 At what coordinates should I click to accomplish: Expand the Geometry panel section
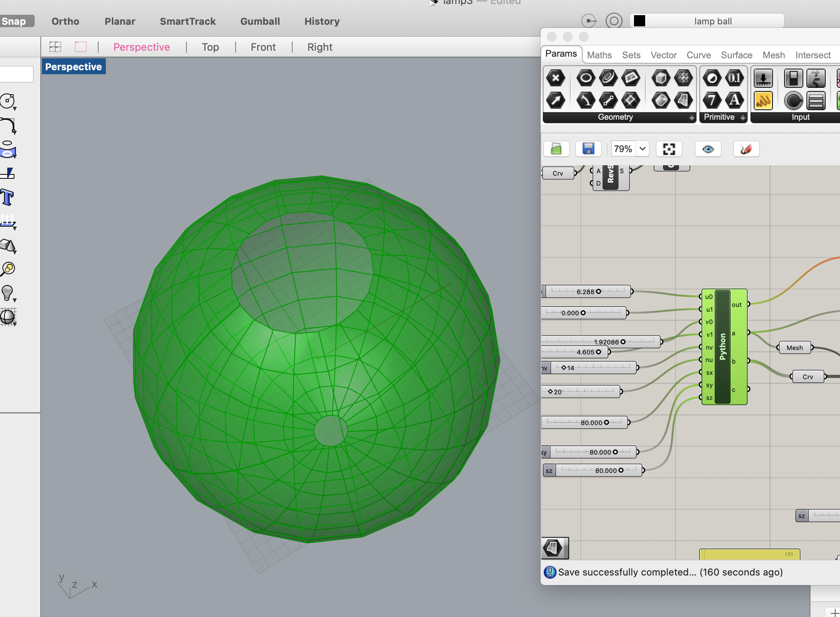pyautogui.click(x=690, y=116)
